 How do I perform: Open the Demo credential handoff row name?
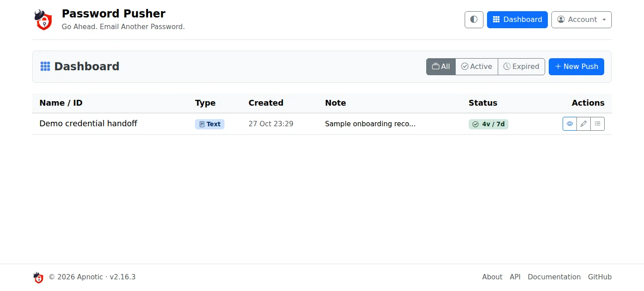coord(88,124)
